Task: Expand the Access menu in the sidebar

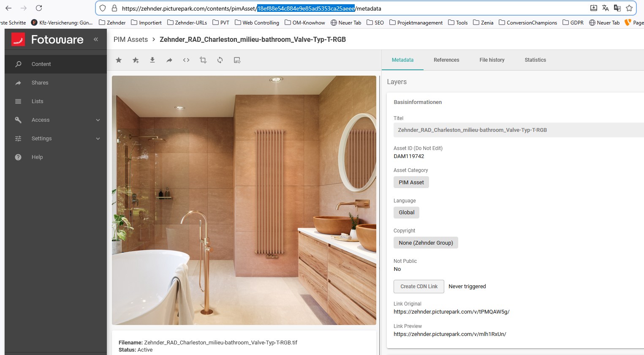Action: click(x=56, y=120)
